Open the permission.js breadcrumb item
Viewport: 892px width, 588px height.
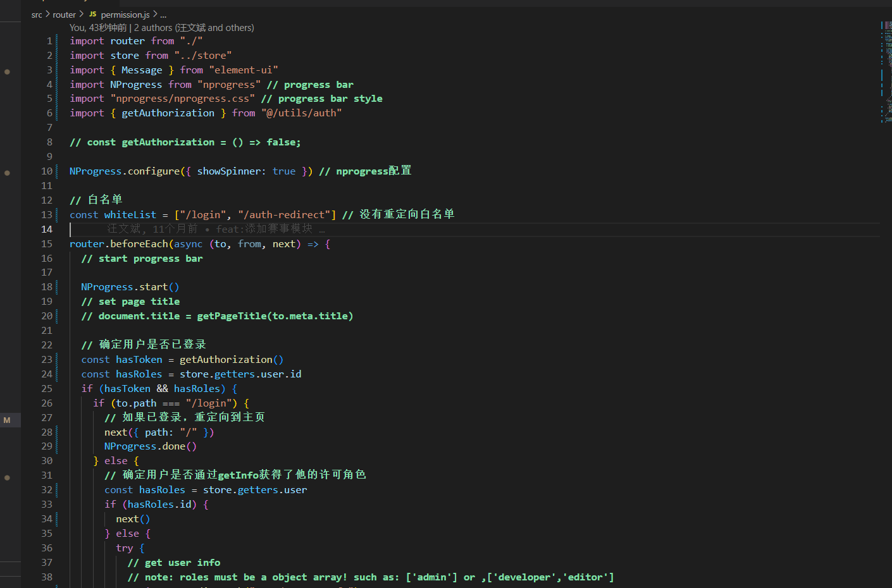[x=125, y=15]
